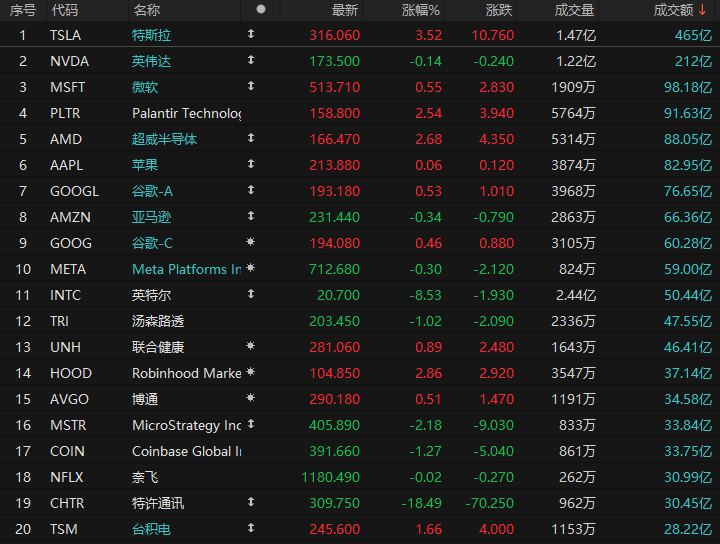Image resolution: width=720 pixels, height=544 pixels.
Task: Click the red sort arrow next to 成交额
Action: pyautogui.click(x=702, y=10)
